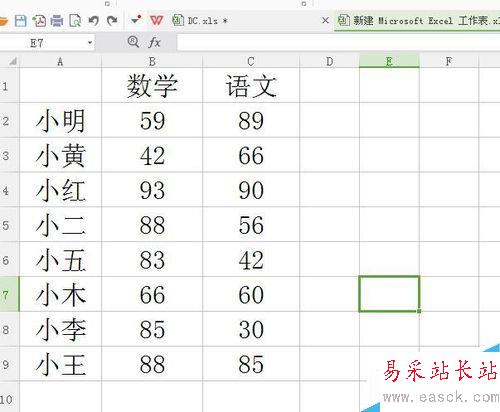Select row 6 header
Image resolution: width=500 pixels, height=412 pixels.
pos(10,259)
